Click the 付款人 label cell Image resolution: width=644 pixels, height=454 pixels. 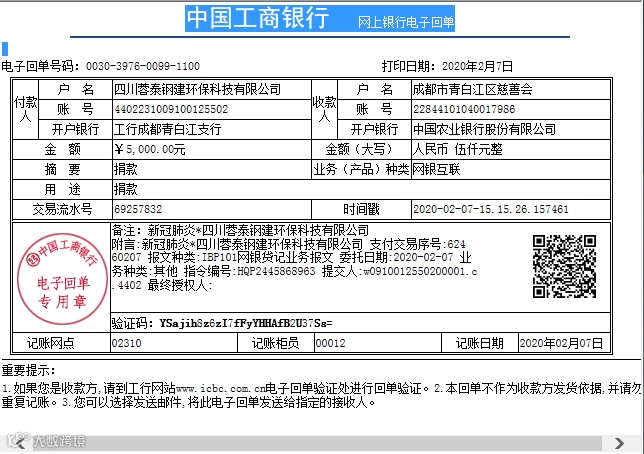[25, 109]
